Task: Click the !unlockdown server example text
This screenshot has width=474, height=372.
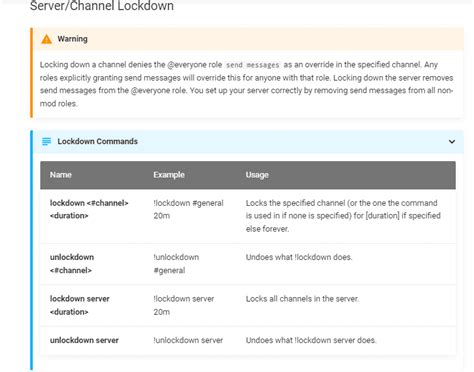Action: (188, 340)
